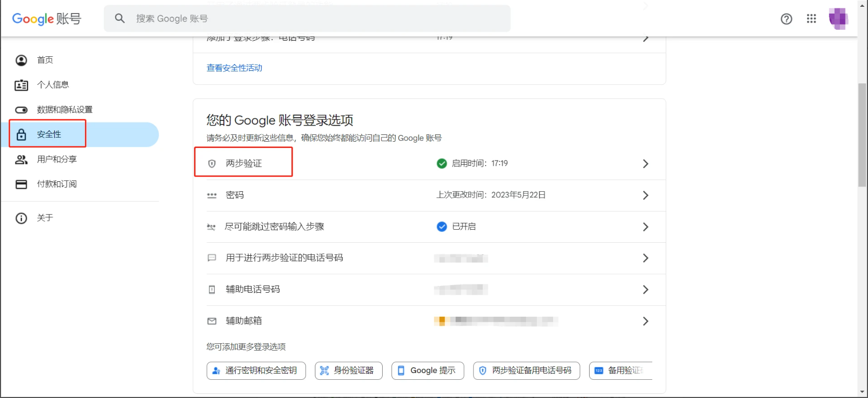Click the 启用时间: 17:19 status

[480, 164]
